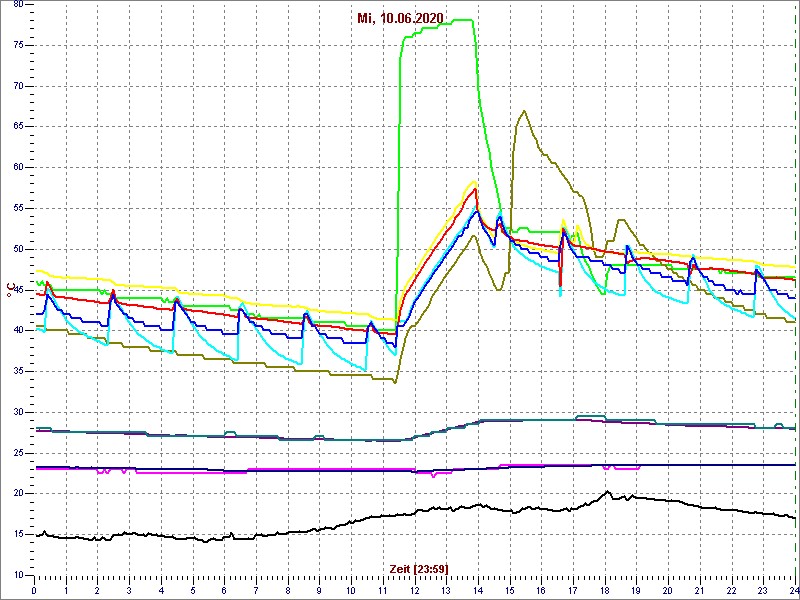Click hour '13' on the time axis

(x=446, y=591)
